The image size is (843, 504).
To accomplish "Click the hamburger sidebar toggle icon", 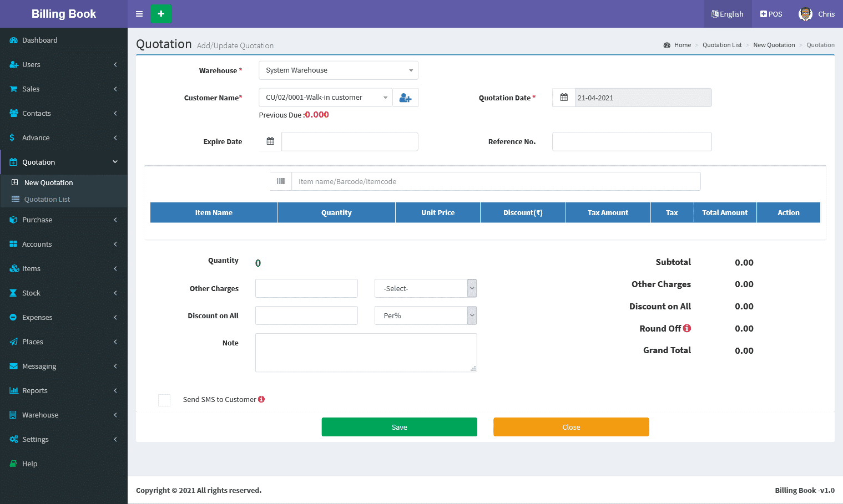I will pos(139,14).
